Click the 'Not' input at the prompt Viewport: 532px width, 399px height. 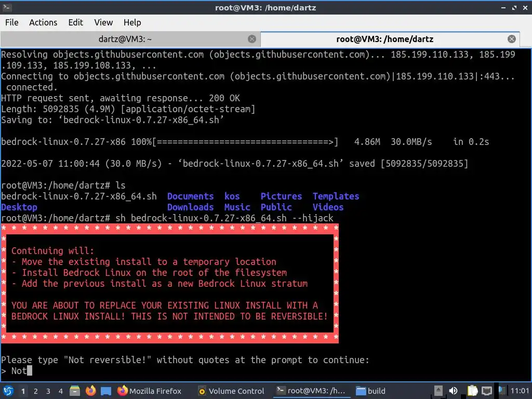coord(19,371)
